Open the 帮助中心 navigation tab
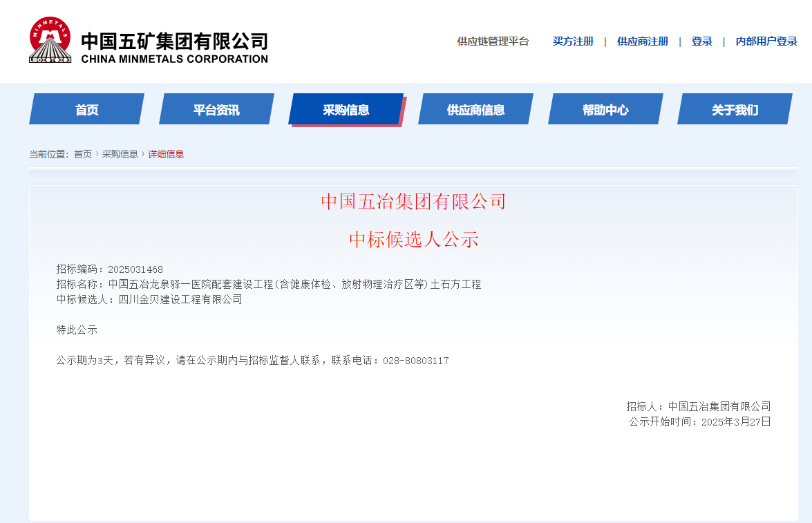 point(605,109)
